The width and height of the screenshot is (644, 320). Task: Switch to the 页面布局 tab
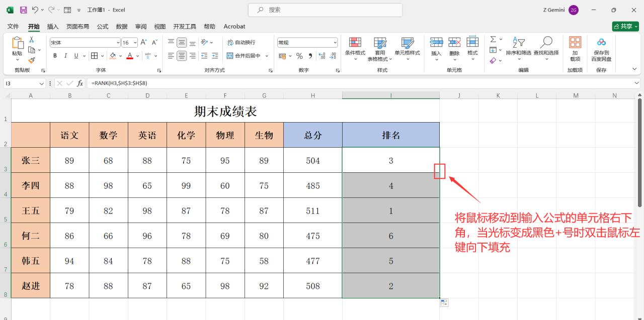click(77, 26)
